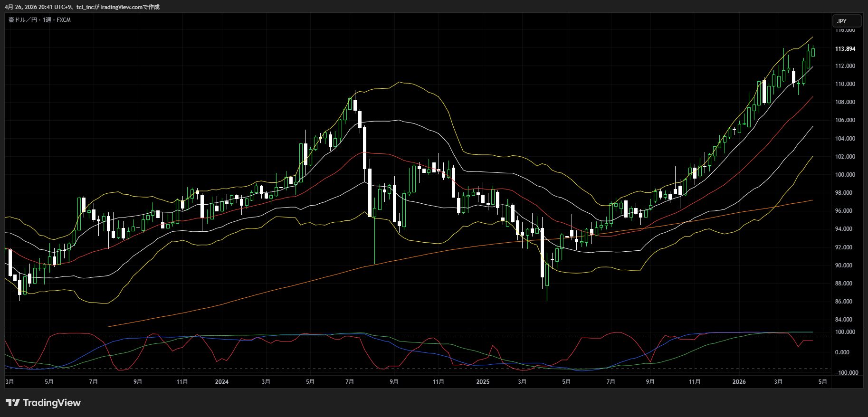The width and height of the screenshot is (868, 417).
Task: Click the latest candle at chart's right edge
Action: point(813,52)
